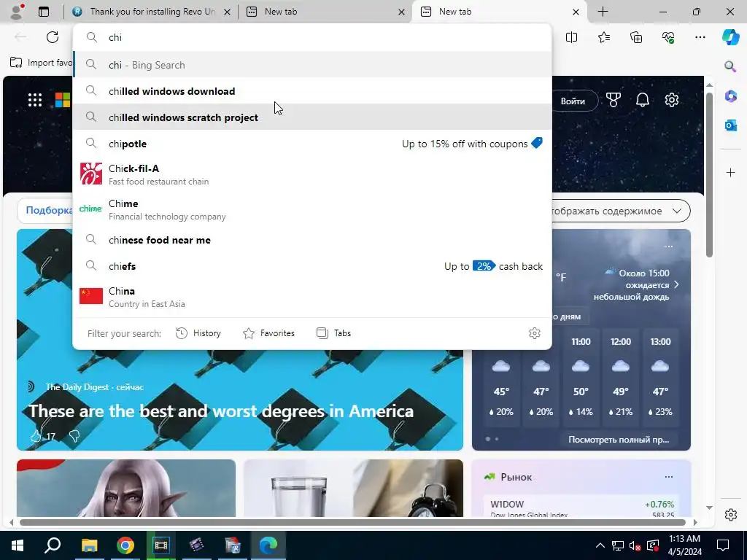Pick the China suggestion
Screen dimensions: 747x560
click(312, 297)
